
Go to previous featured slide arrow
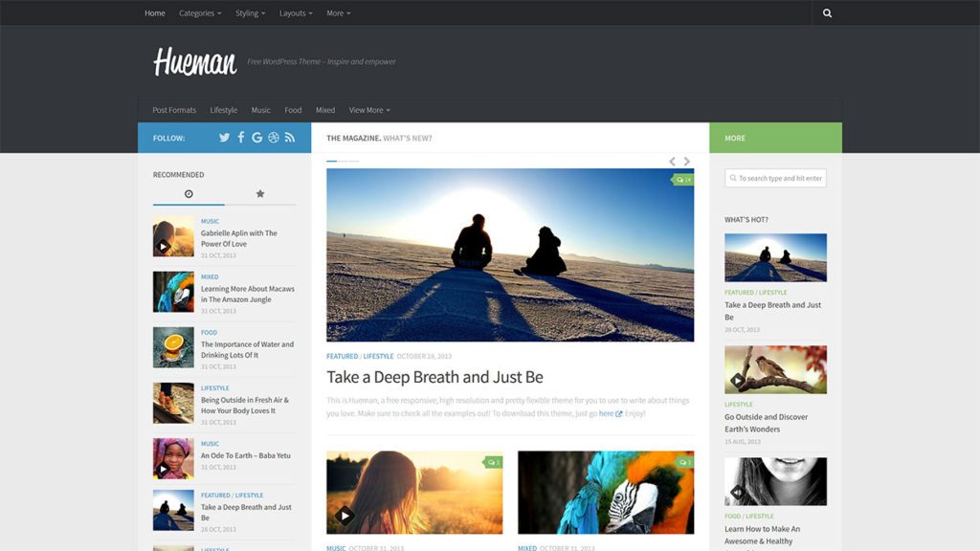tap(672, 162)
